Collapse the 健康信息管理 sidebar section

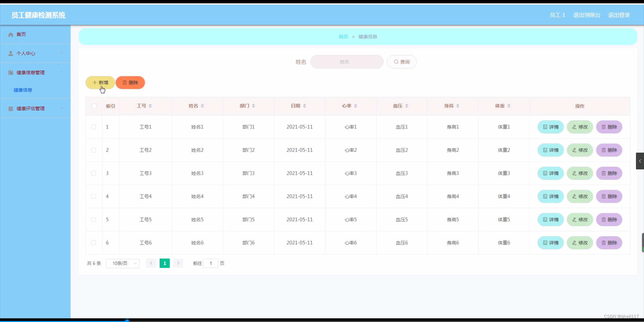tap(62, 72)
